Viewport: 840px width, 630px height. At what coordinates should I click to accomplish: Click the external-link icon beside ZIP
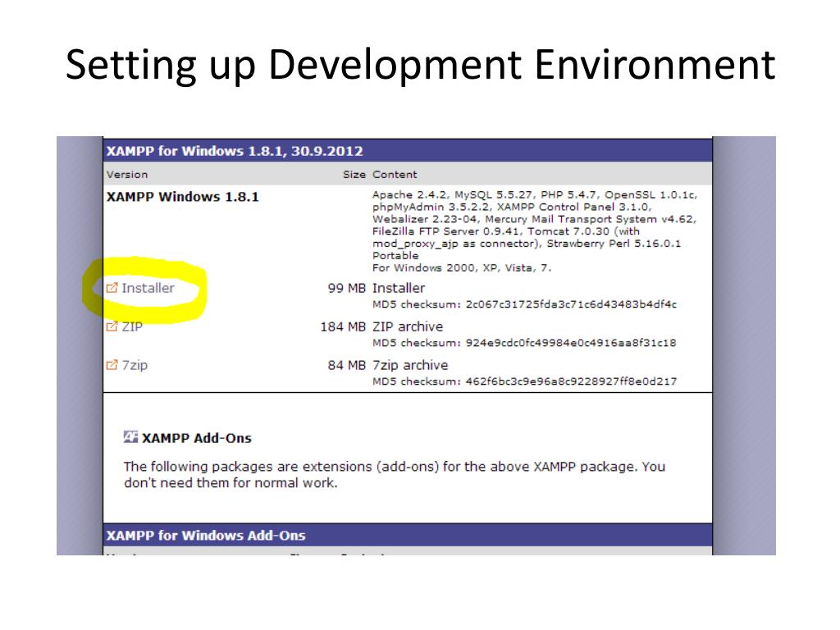[112, 326]
